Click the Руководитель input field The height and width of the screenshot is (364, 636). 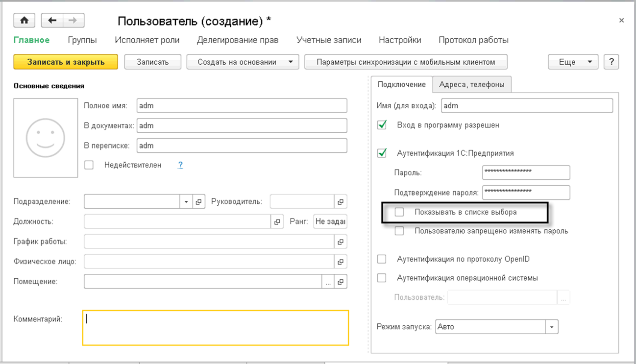click(302, 202)
